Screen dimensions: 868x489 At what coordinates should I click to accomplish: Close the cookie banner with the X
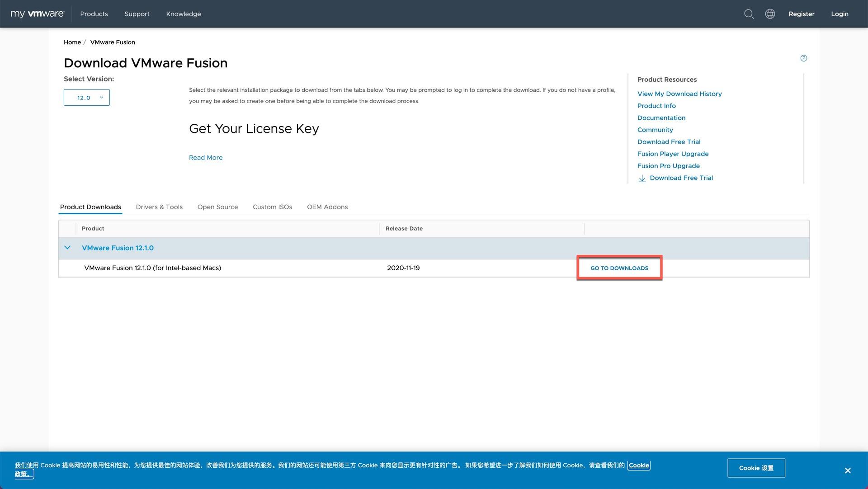(848, 470)
